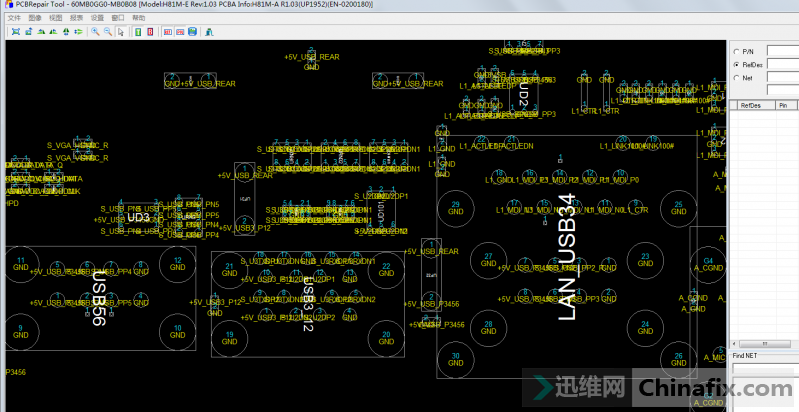Click the A_CGND pad G4

pyautogui.click(x=708, y=264)
